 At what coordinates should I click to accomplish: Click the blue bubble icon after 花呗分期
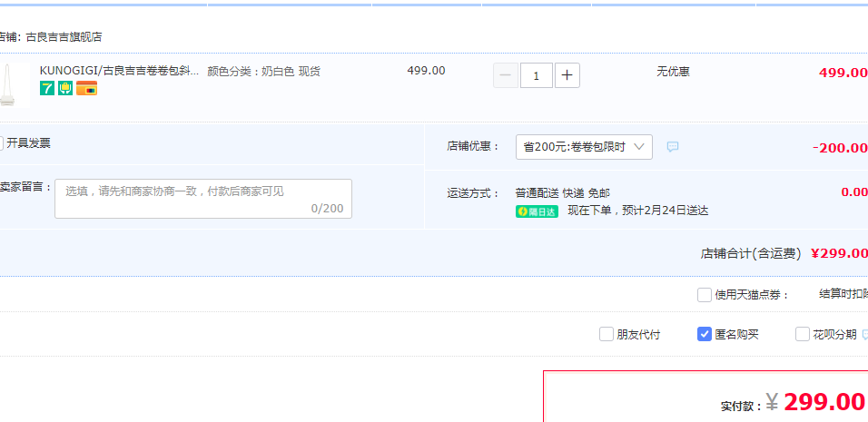864,335
